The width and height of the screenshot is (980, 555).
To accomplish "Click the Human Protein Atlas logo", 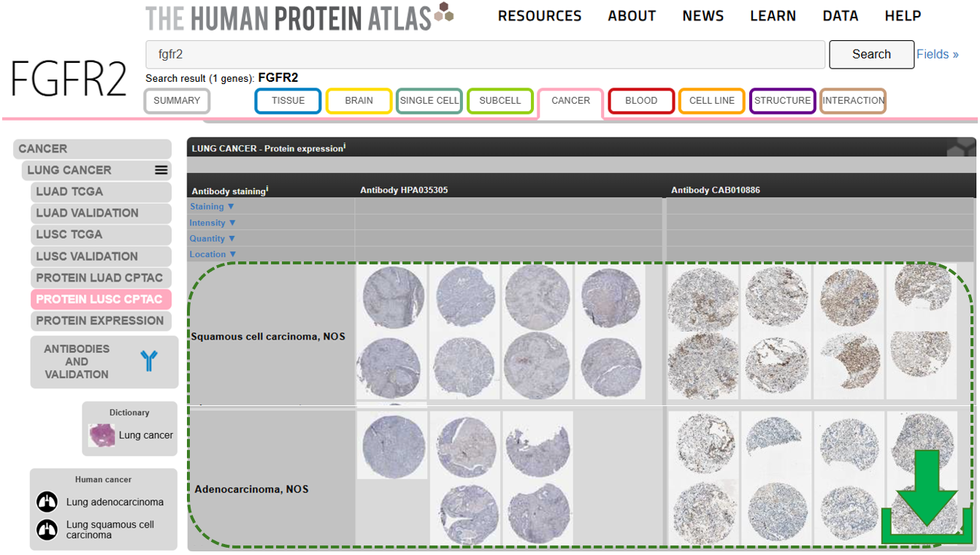I will (x=299, y=18).
